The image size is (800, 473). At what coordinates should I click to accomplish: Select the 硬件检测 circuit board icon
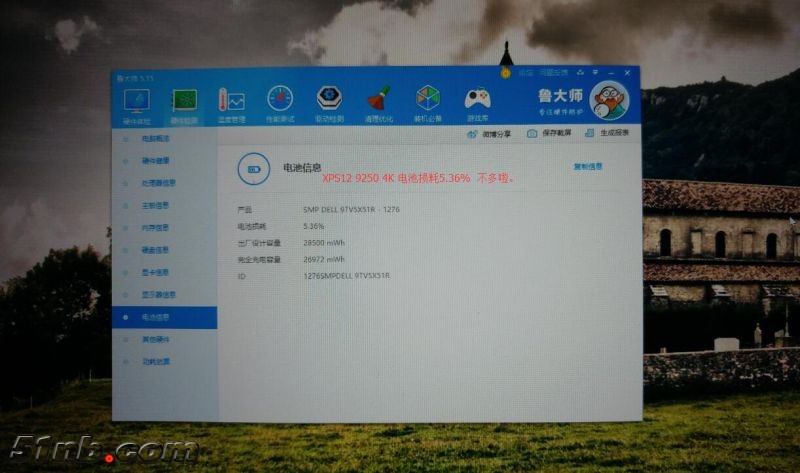click(x=184, y=100)
